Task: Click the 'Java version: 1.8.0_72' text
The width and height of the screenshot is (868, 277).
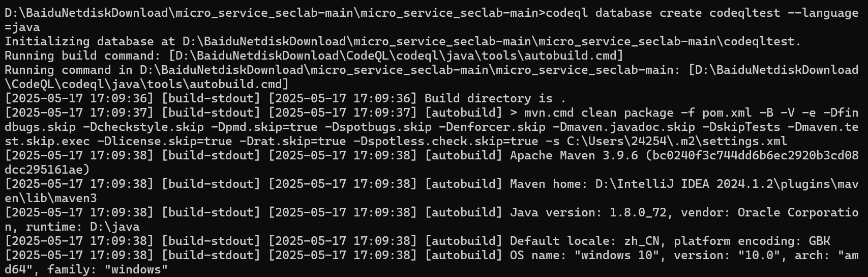Action: click(588, 212)
